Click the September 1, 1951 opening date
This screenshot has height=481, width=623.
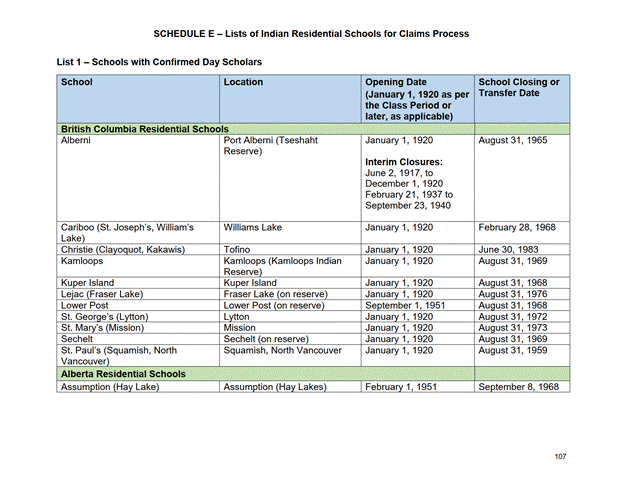(x=405, y=305)
